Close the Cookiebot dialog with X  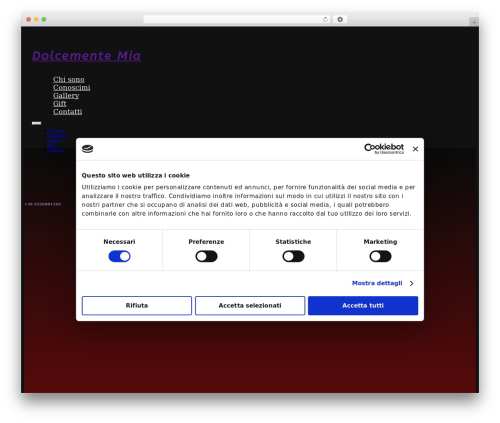click(x=415, y=149)
